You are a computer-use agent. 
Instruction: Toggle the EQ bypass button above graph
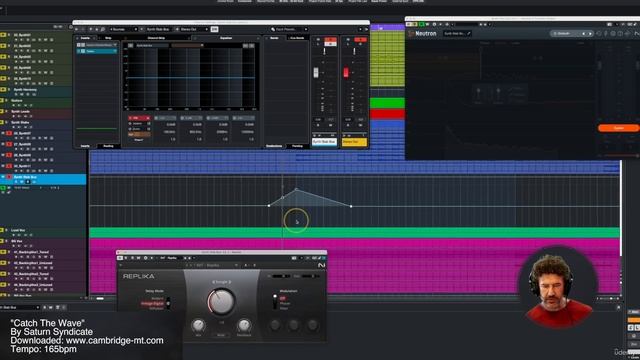click(131, 45)
